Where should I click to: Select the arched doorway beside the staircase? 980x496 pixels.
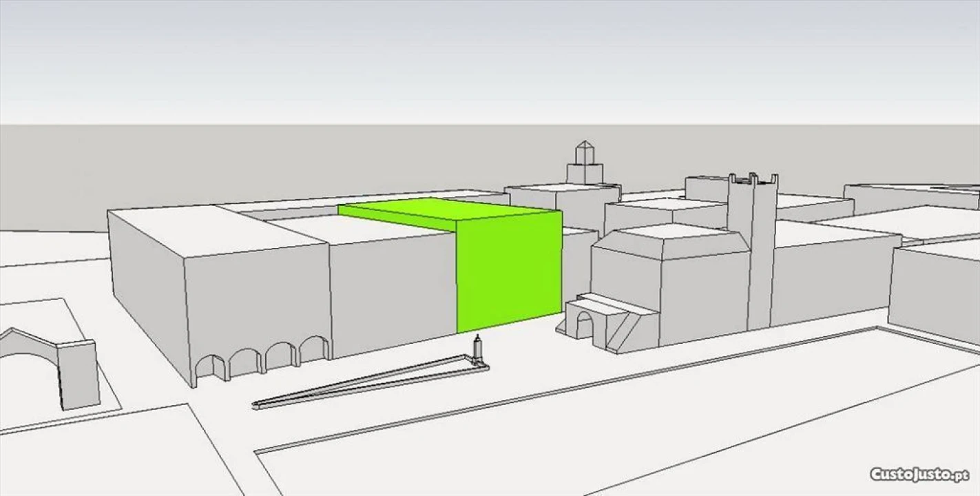pyautogui.click(x=584, y=325)
